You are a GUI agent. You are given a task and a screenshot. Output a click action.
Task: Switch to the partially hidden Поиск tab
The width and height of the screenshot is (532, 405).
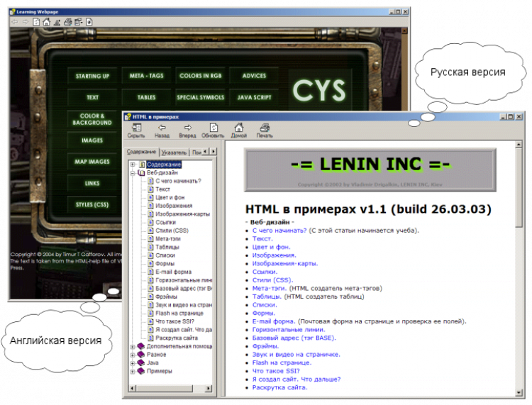click(x=196, y=152)
